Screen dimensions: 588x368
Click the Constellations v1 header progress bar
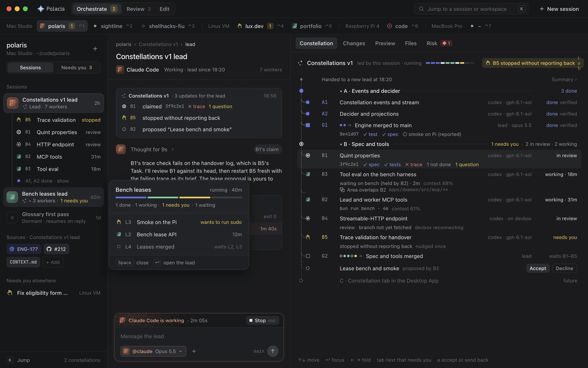point(450,63)
